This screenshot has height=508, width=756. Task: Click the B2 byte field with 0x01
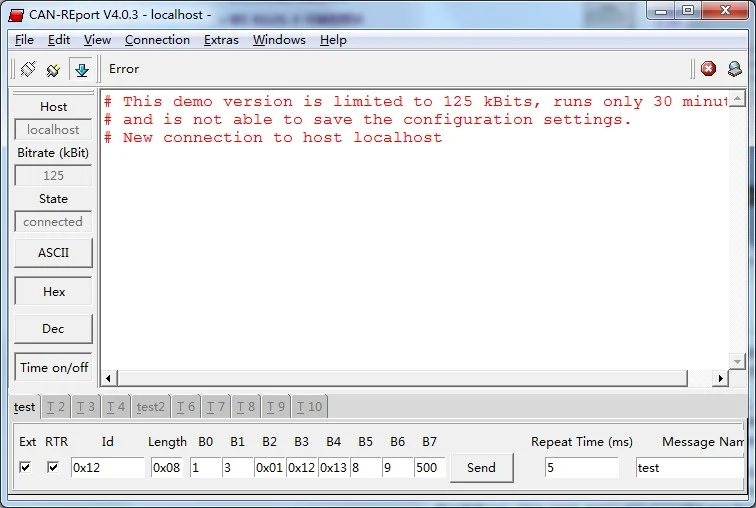(270, 468)
